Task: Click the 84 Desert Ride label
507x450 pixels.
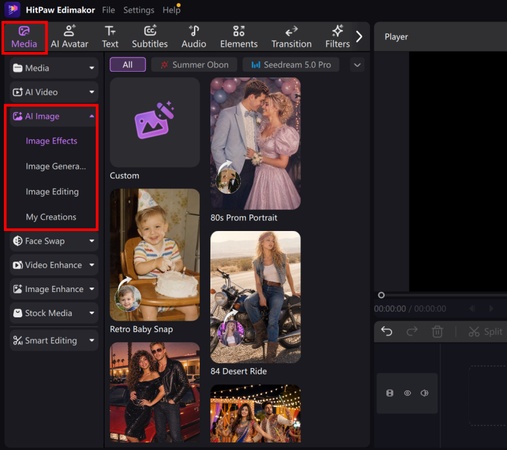Action: (239, 371)
